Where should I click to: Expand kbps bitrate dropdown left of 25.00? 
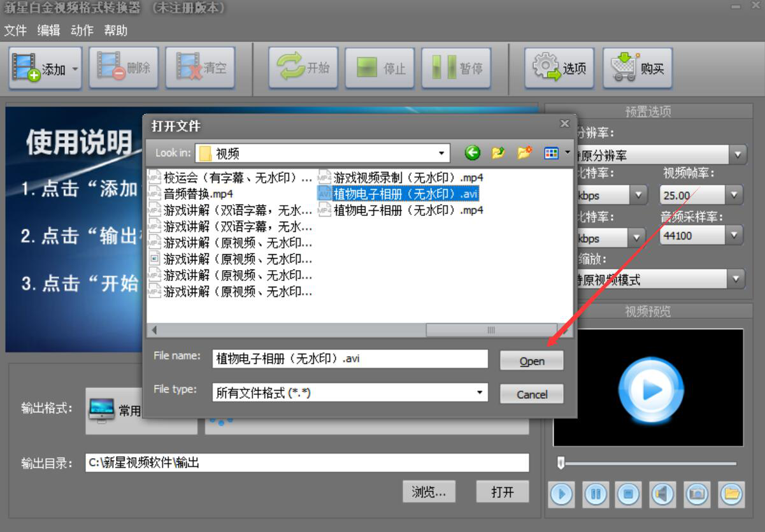pyautogui.click(x=639, y=195)
